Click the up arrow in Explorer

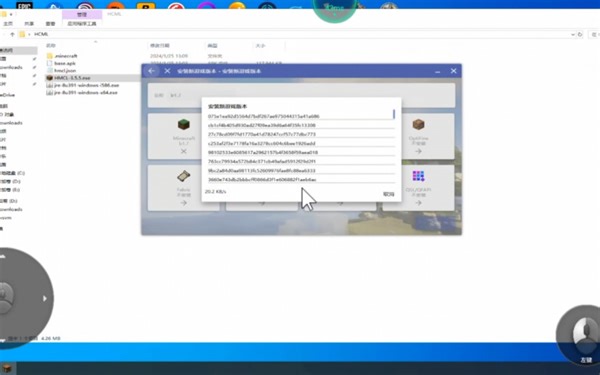click(x=12, y=34)
